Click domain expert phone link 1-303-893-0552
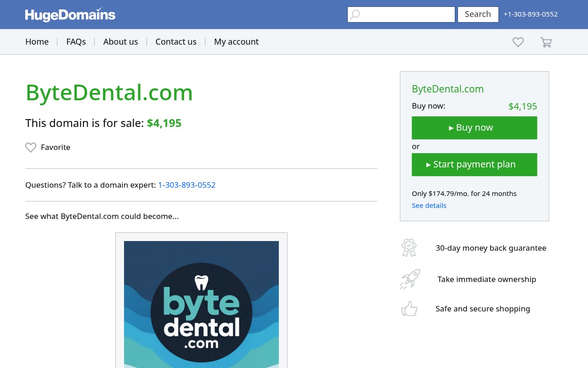This screenshot has width=588, height=368. click(187, 185)
